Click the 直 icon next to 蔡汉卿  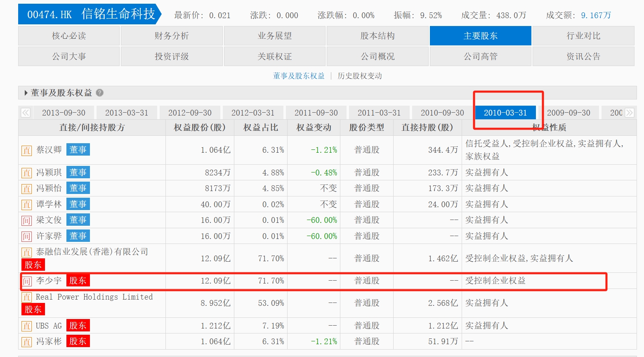coord(27,150)
